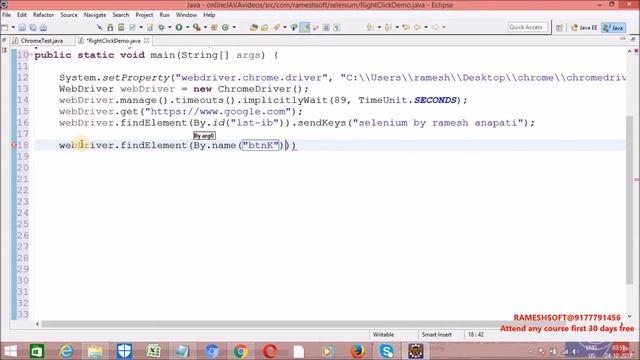The image size is (640, 360).
Task: Open Internet Explorer from taskbar
Action: (x=66, y=351)
